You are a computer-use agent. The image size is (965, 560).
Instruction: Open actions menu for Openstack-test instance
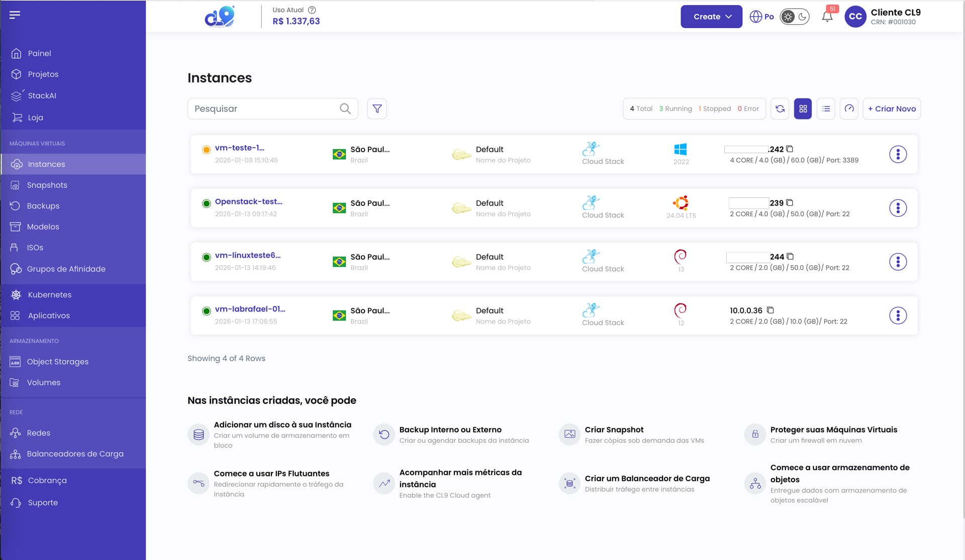[898, 208]
